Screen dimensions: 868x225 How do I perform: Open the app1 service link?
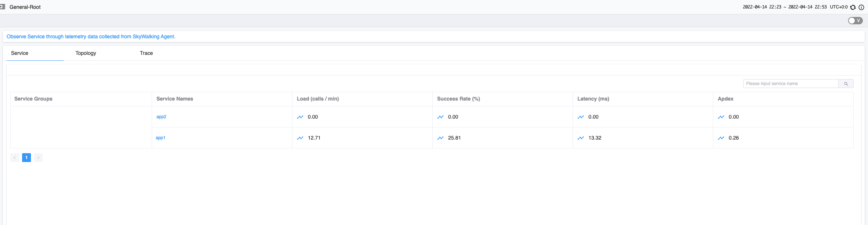click(x=161, y=138)
